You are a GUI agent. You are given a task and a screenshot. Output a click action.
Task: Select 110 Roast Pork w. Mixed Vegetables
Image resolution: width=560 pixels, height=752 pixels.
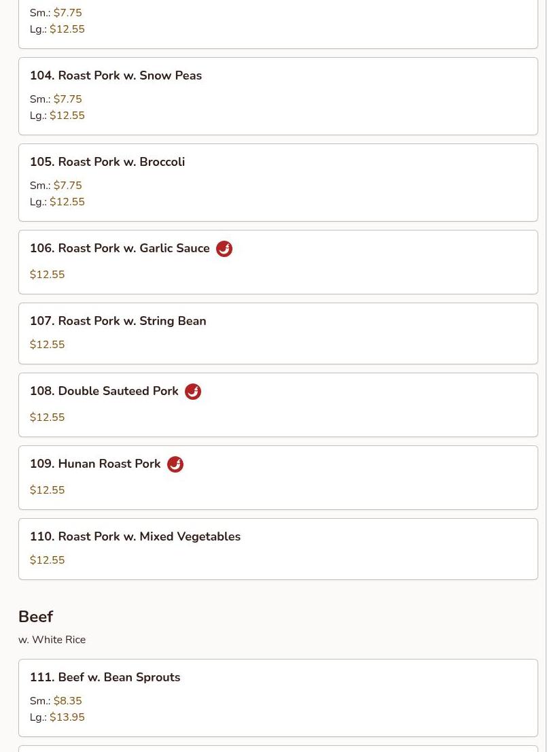point(135,536)
